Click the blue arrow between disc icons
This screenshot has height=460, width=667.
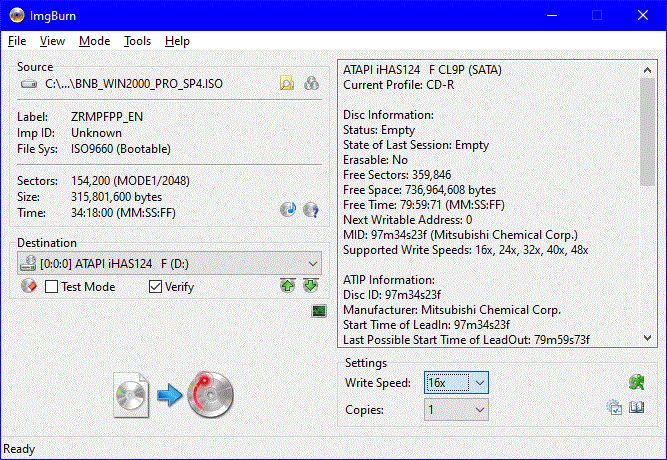169,395
